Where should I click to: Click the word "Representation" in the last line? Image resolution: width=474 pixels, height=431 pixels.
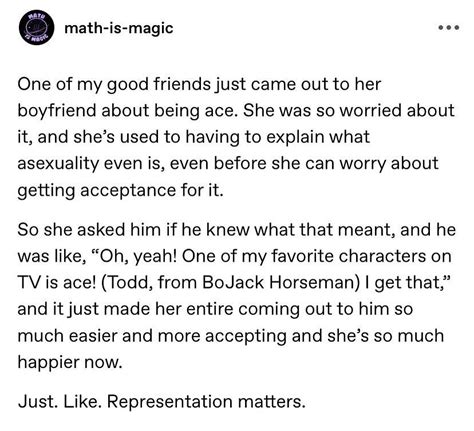click(170, 402)
